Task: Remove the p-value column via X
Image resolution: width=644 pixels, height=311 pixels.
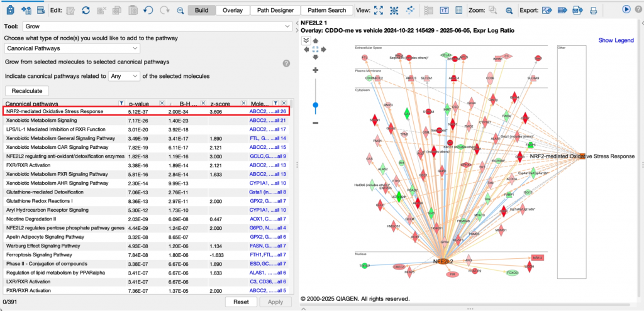Action: [162, 102]
